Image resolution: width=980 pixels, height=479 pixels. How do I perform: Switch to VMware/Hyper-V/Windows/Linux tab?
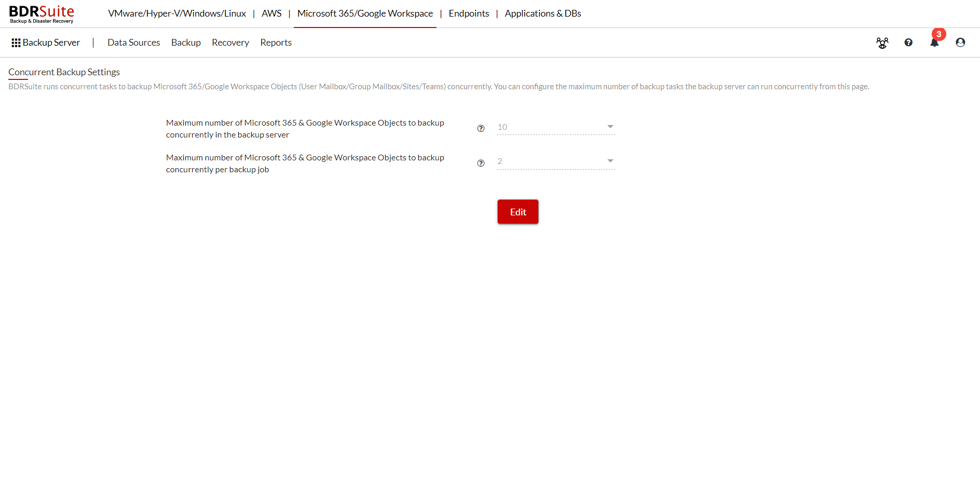click(x=177, y=13)
